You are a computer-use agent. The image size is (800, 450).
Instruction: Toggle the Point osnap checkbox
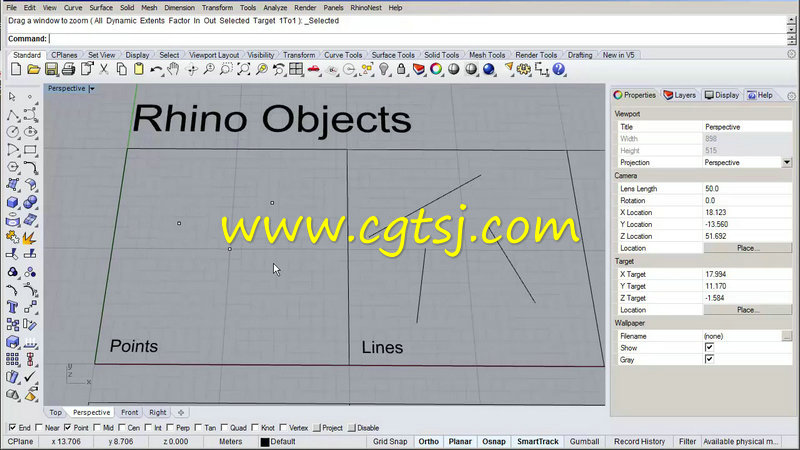[67, 428]
